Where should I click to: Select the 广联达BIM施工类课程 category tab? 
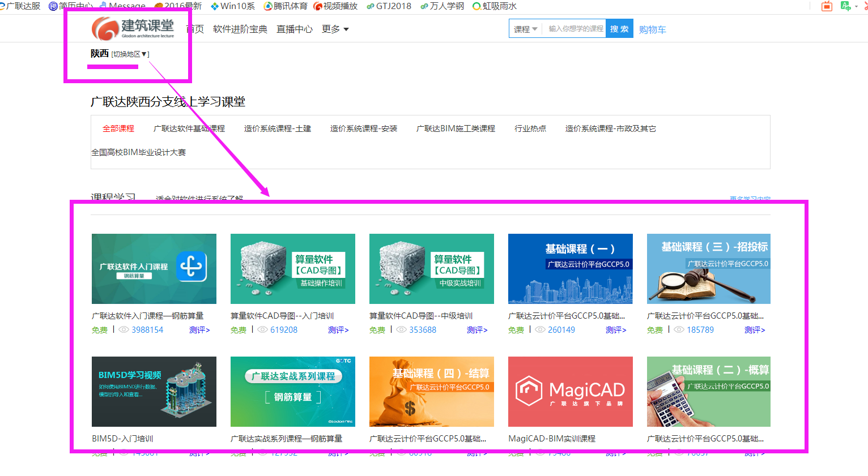click(x=456, y=128)
